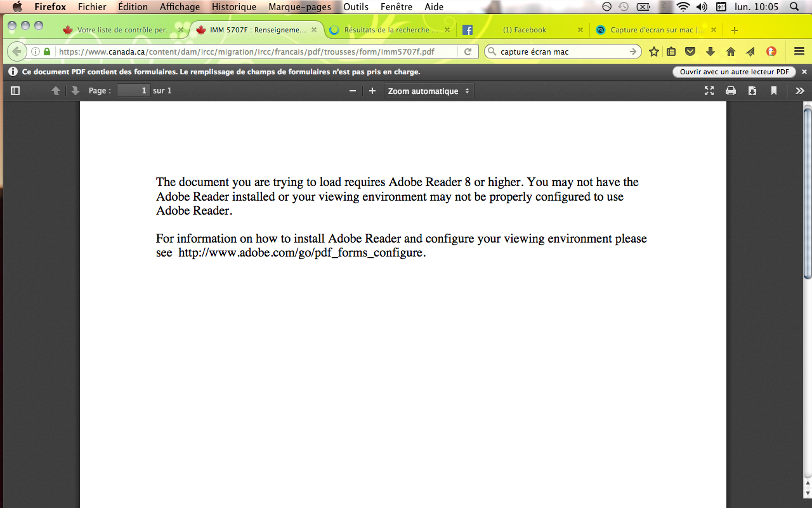Open the Fenêtre menu
812x508 pixels.
pos(396,7)
